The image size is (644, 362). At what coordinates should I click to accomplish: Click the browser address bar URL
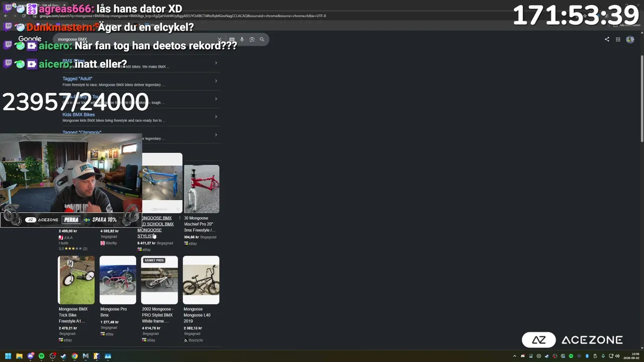pos(183,16)
